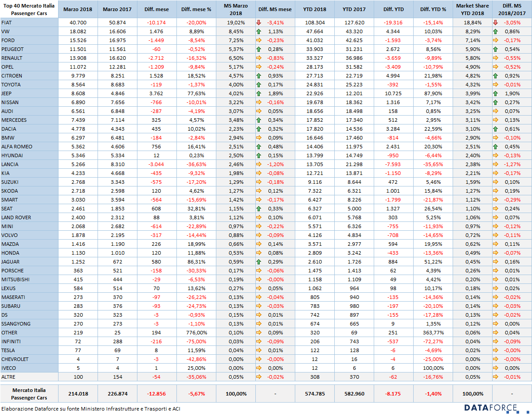Select the 'Diff. YTD %' column header
Screen dimensions: 532x415
[x=433, y=9]
